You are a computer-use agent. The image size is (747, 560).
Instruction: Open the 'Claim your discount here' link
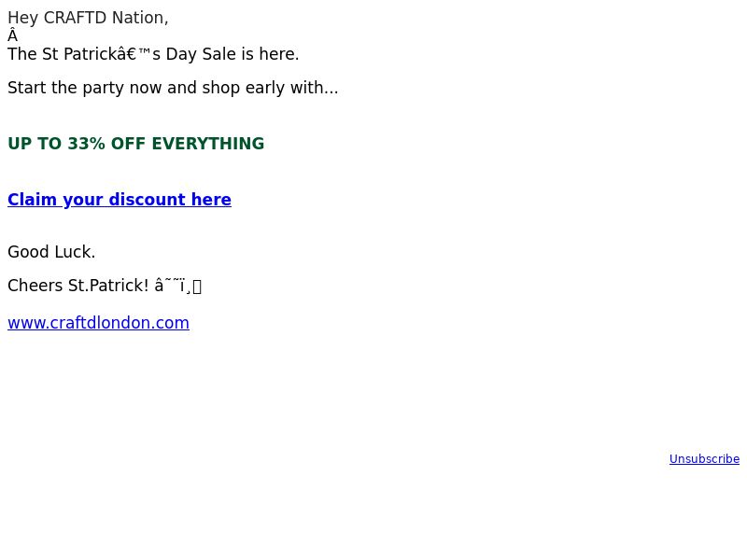(x=120, y=200)
